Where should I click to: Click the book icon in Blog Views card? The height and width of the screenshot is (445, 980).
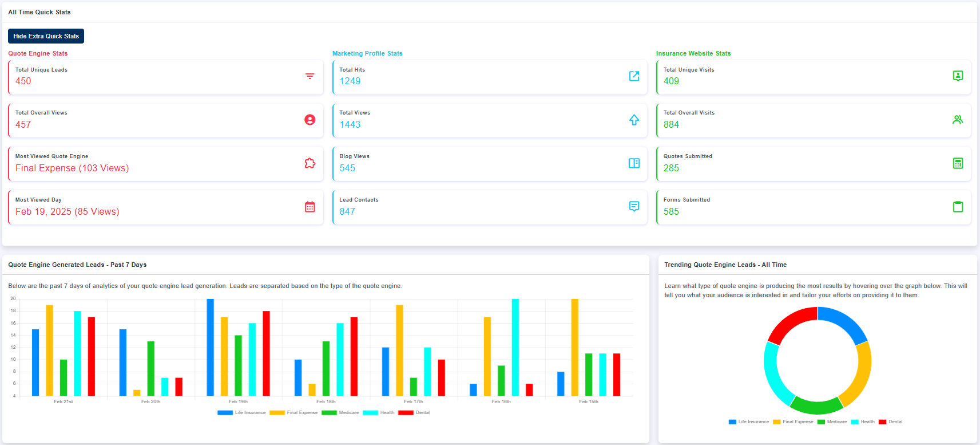634,163
